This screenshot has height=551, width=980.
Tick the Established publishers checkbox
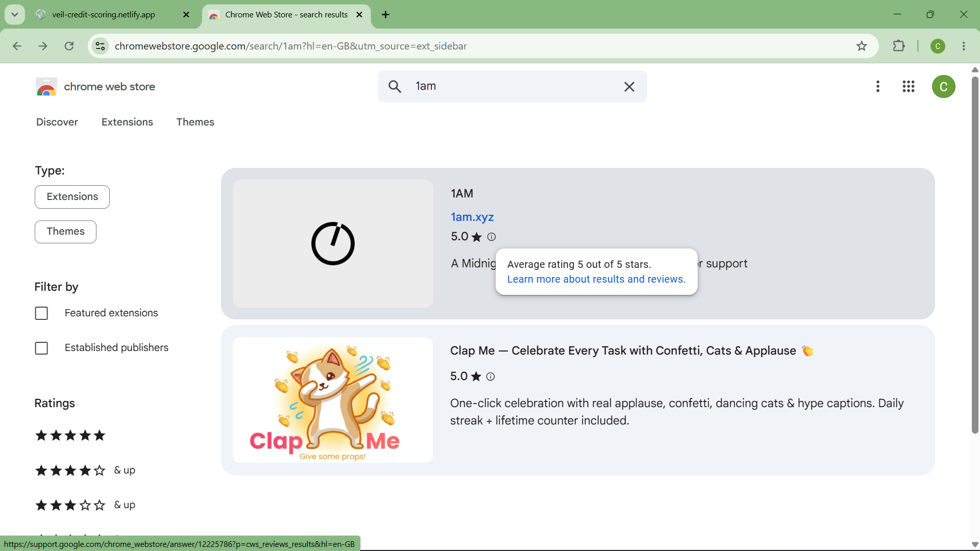pyautogui.click(x=41, y=348)
